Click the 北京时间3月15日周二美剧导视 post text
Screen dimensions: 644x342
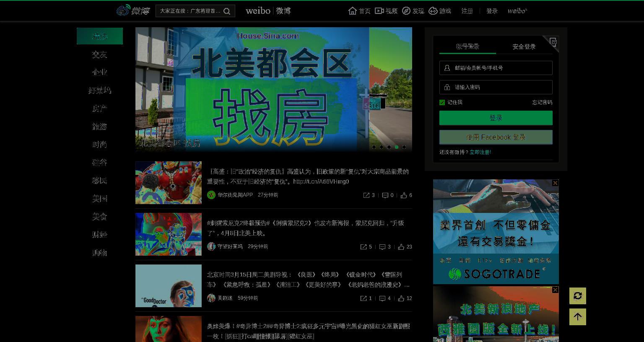pyautogui.click(x=308, y=280)
